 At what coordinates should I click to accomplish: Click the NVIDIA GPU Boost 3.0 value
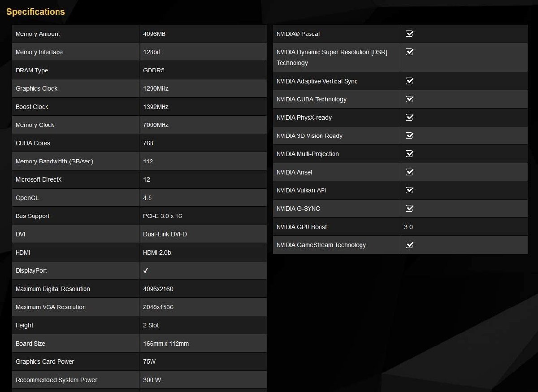408,227
